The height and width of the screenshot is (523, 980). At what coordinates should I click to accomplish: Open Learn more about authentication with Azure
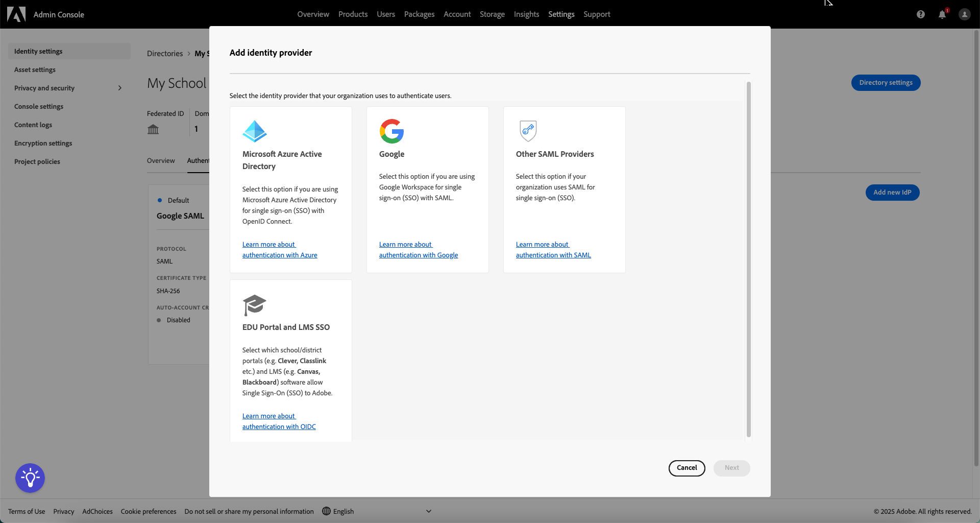tap(280, 250)
